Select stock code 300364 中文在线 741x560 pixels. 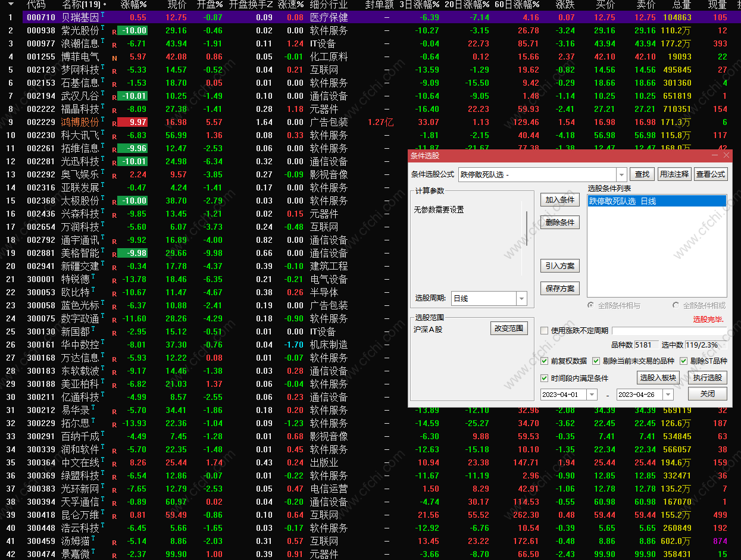[x=41, y=463]
